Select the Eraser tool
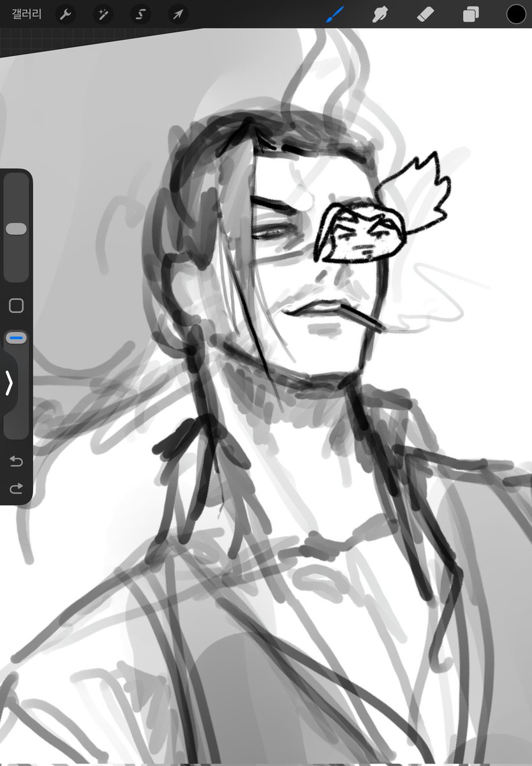532x766 pixels. tap(425, 14)
